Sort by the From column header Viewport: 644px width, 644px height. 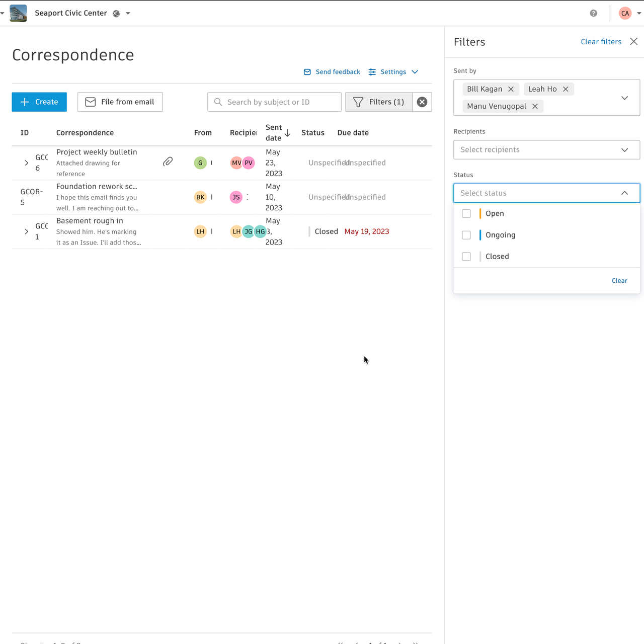[203, 133]
